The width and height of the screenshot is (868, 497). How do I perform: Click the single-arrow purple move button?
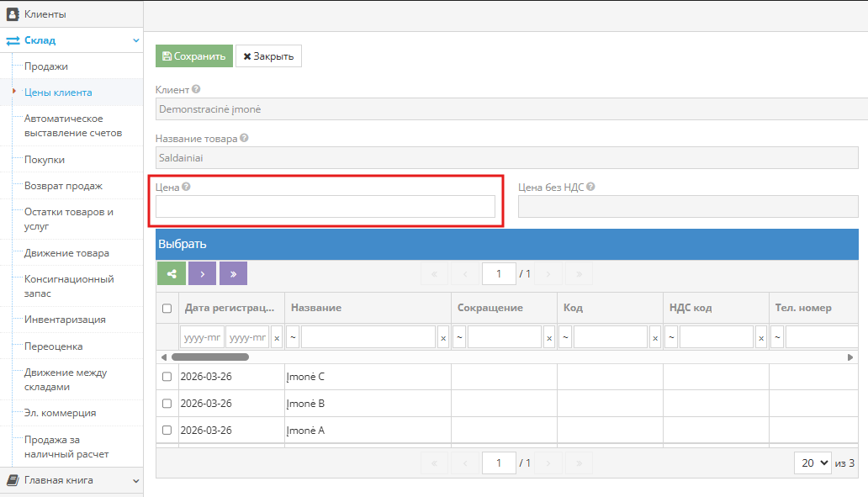coord(202,273)
